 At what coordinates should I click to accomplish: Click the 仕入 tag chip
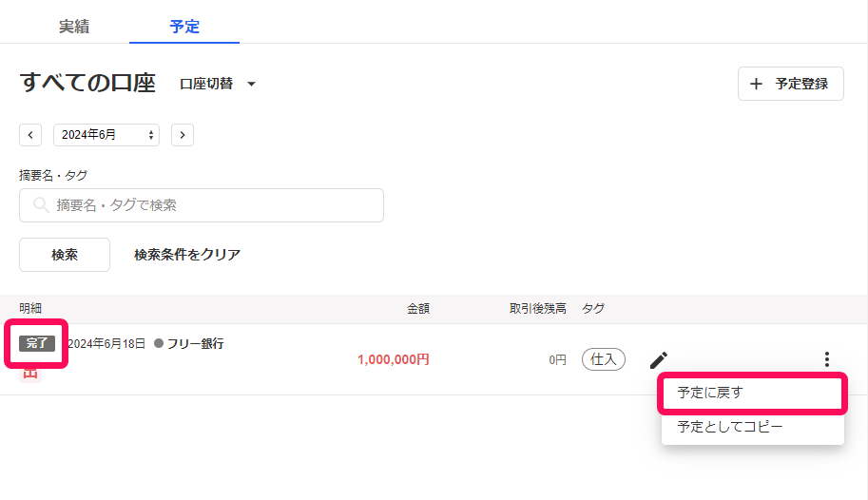pyautogui.click(x=604, y=359)
